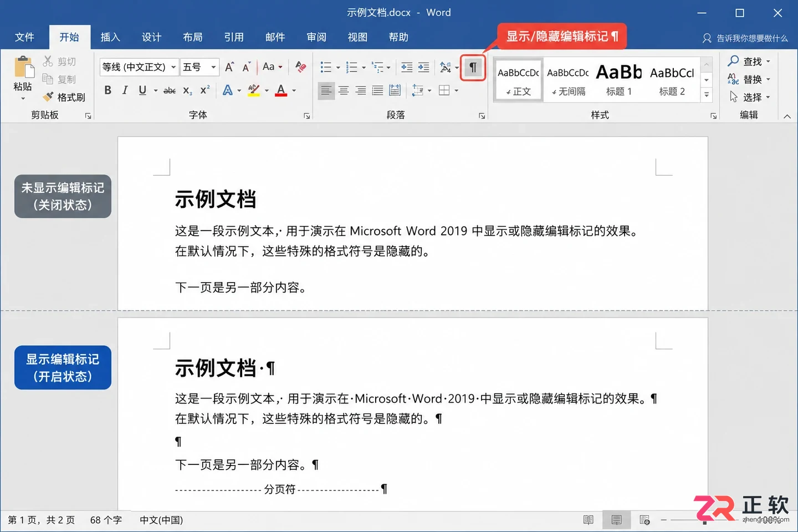This screenshot has height=532, width=798.
Task: Toggle Bold formatting
Action: (x=108, y=90)
